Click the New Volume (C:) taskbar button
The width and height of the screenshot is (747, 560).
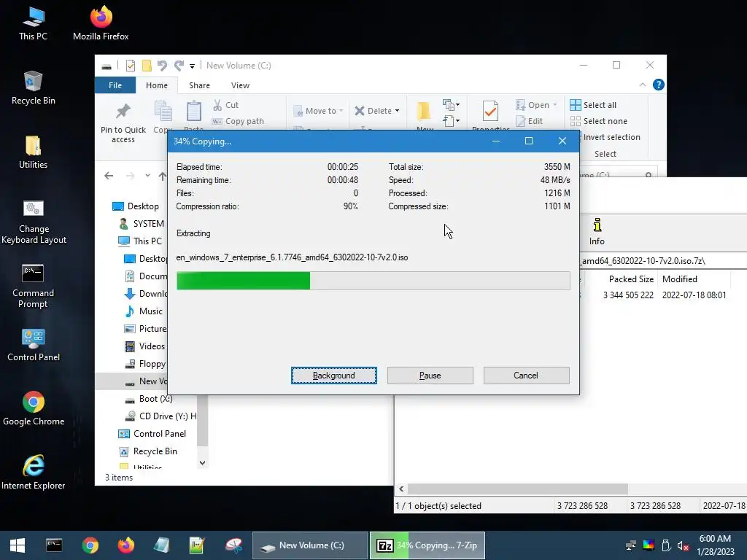309,545
